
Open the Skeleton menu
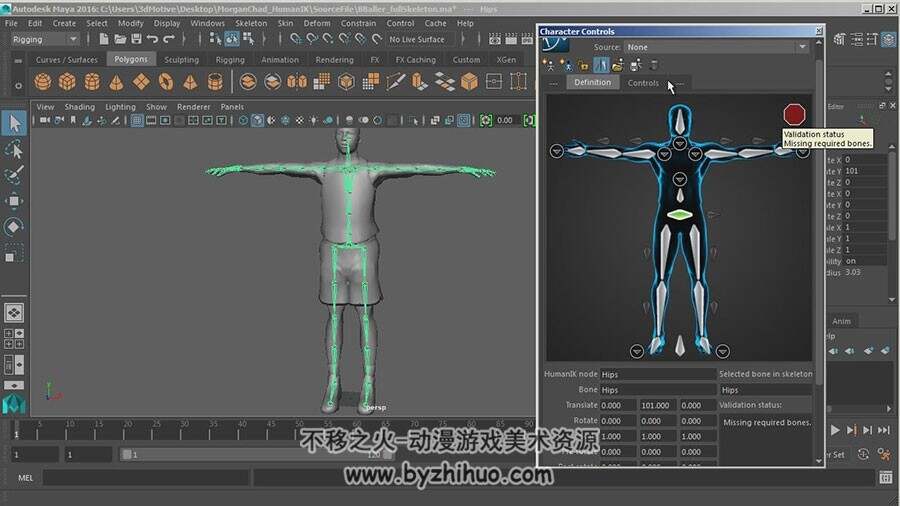click(x=251, y=24)
